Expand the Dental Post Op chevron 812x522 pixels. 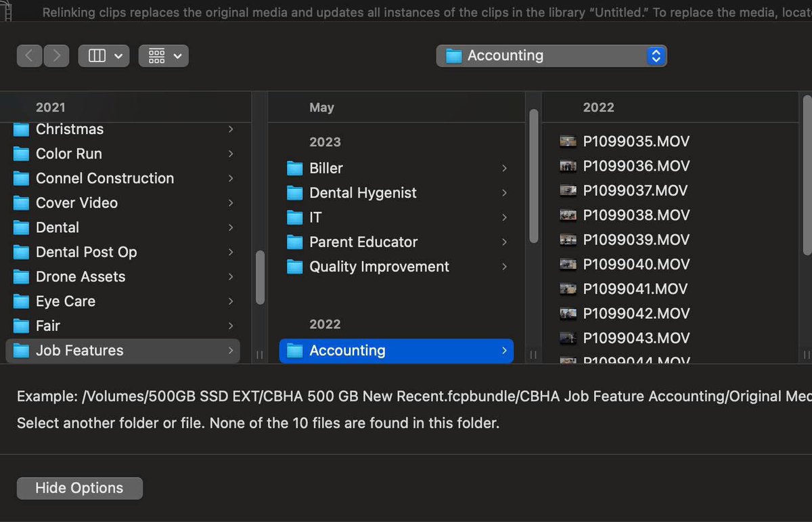[x=231, y=252]
